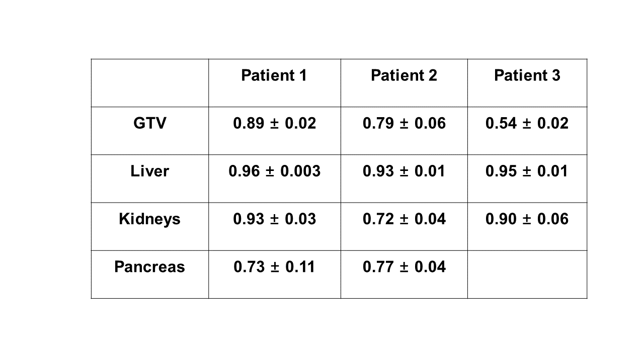Click the Pancreas row label

click(149, 266)
